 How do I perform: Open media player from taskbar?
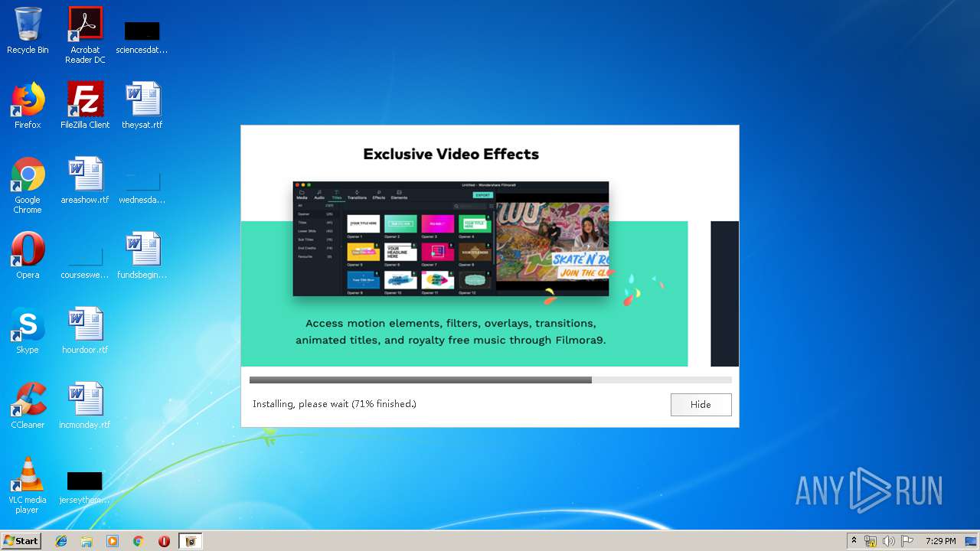[113, 541]
